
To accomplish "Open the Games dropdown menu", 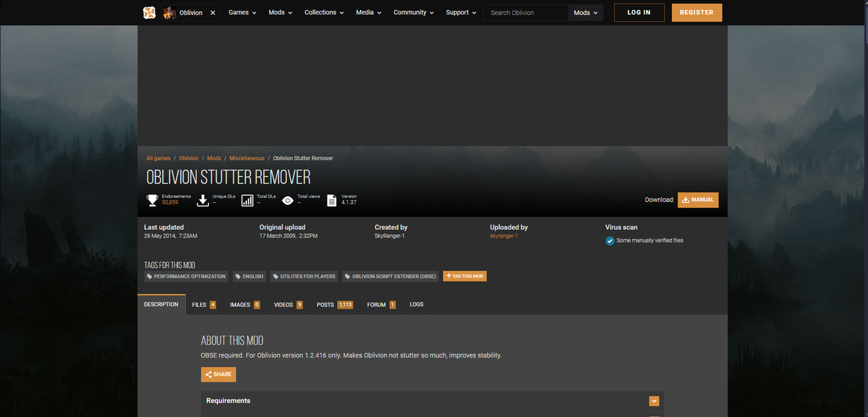I will click(x=242, y=12).
